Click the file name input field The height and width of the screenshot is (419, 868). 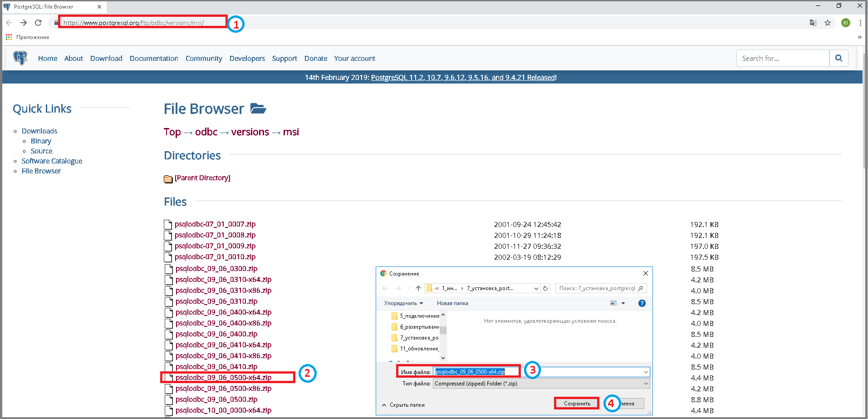pyautogui.click(x=541, y=372)
